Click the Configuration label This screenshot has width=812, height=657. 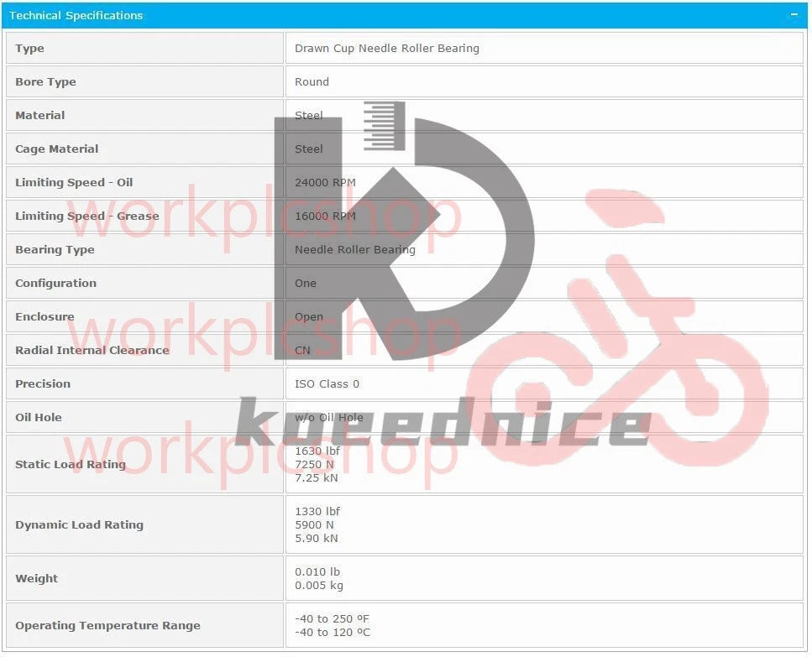pyautogui.click(x=56, y=284)
